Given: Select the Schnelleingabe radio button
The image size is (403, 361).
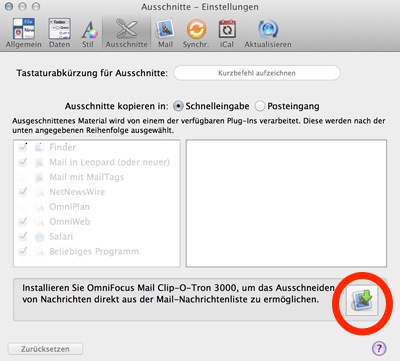Looking at the screenshot, I should (178, 106).
